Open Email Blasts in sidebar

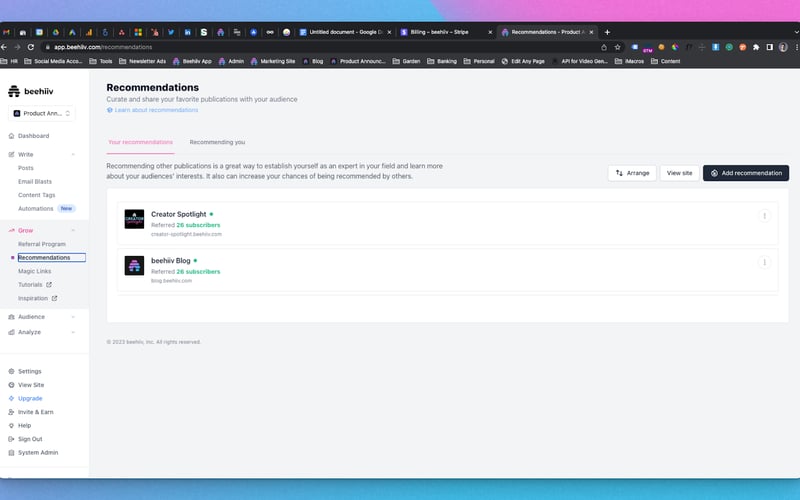[x=35, y=182]
